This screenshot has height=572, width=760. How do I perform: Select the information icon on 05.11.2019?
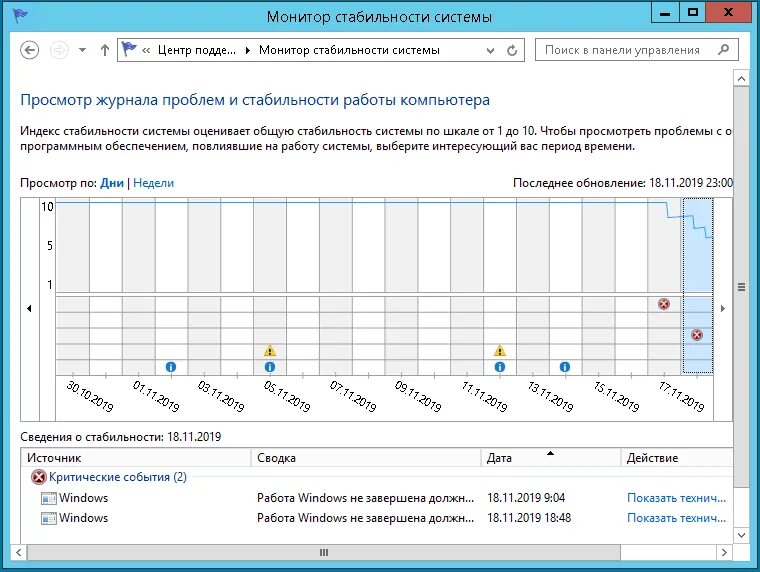269,367
